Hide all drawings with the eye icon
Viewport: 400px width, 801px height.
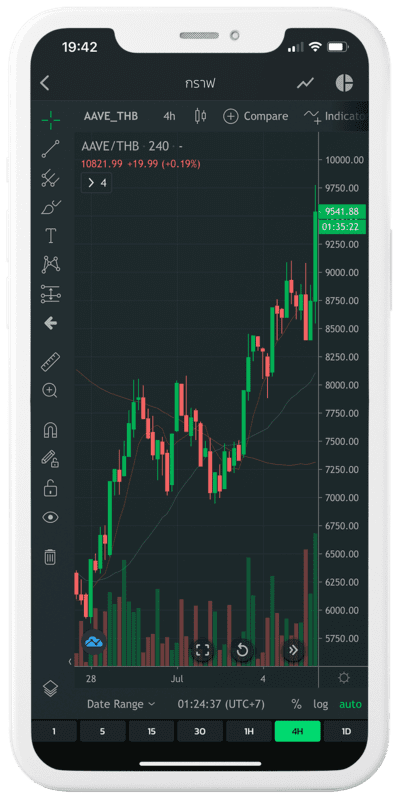[x=50, y=517]
